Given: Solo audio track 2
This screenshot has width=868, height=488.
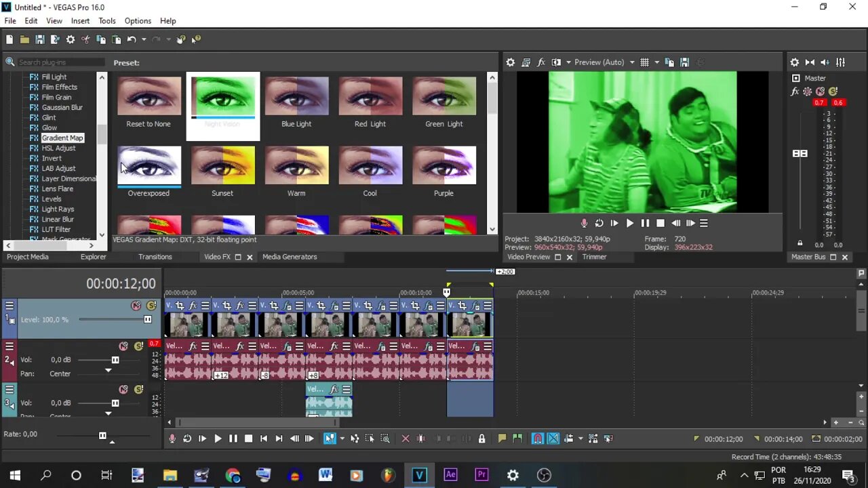Looking at the screenshot, I should pos(138,346).
